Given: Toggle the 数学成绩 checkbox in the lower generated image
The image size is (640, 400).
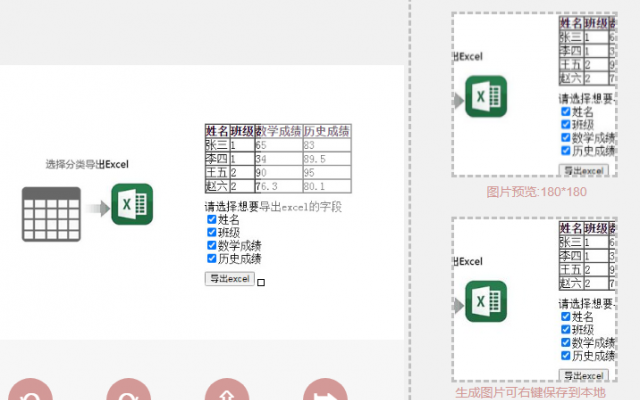Looking at the screenshot, I should (566, 342).
